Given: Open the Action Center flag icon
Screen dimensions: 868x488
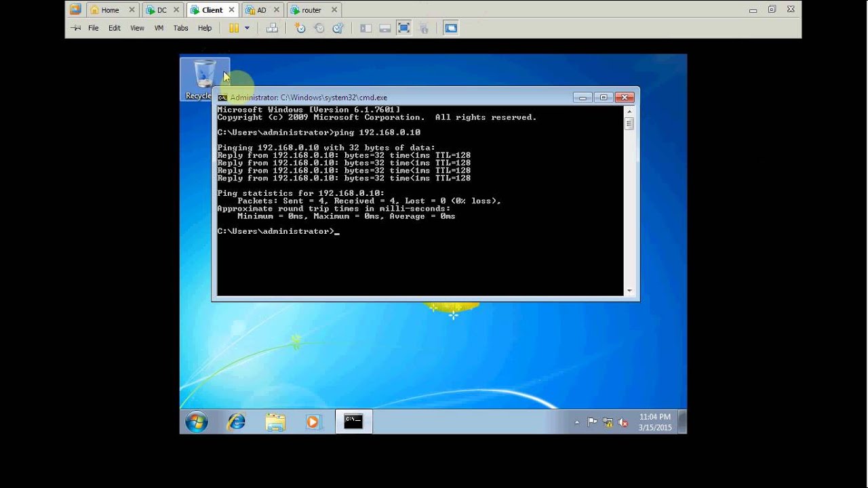Looking at the screenshot, I should (593, 422).
